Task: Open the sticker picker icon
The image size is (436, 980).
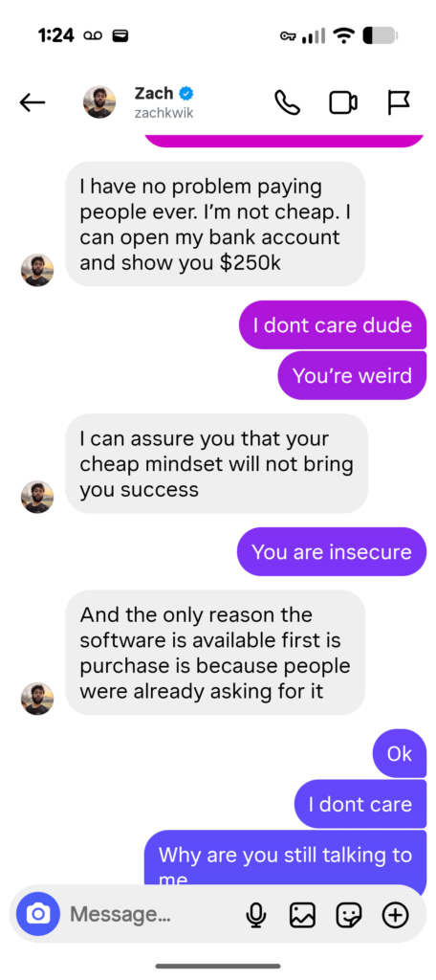Action: (x=349, y=915)
